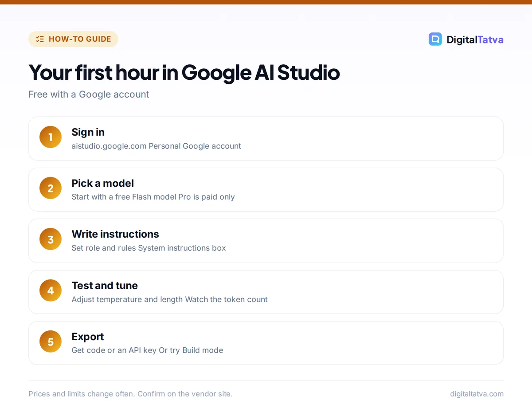The width and height of the screenshot is (532, 420).
Task: Click the DigitalTatva logo icon
Action: tap(435, 39)
